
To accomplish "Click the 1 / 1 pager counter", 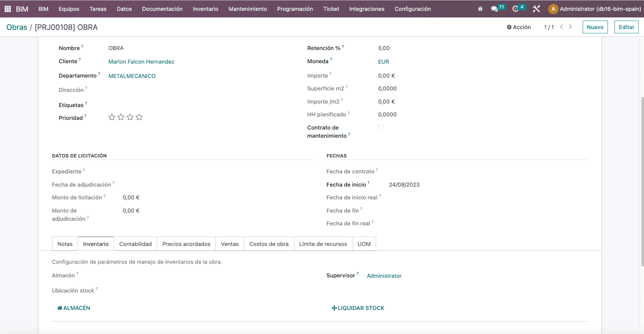I will coord(549,27).
